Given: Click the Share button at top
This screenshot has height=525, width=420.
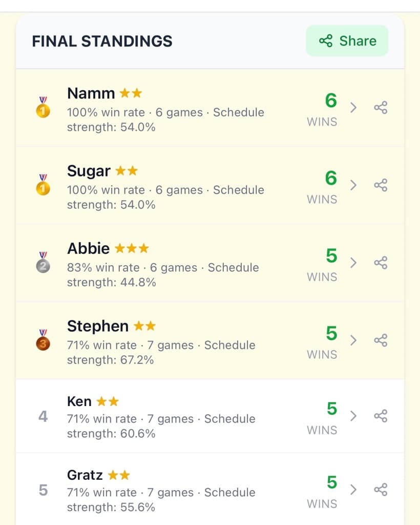Looking at the screenshot, I should click(347, 41).
